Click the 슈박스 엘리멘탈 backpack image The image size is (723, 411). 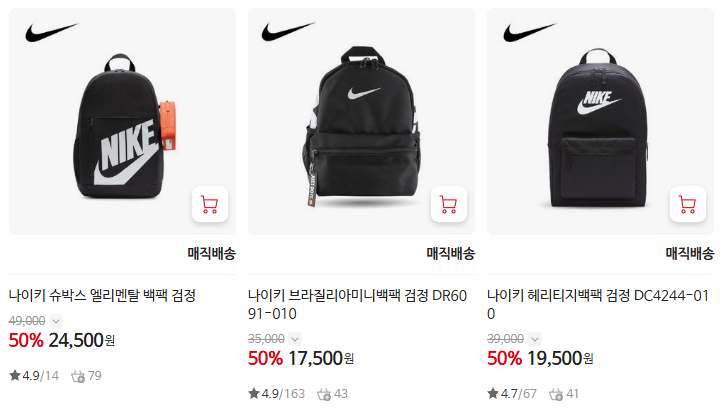[x=122, y=121]
